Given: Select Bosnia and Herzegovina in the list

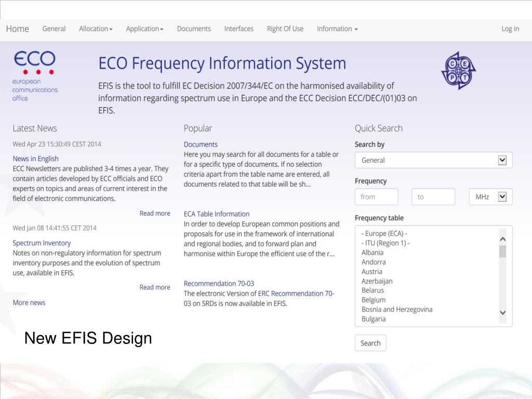Looking at the screenshot, I should [397, 310].
